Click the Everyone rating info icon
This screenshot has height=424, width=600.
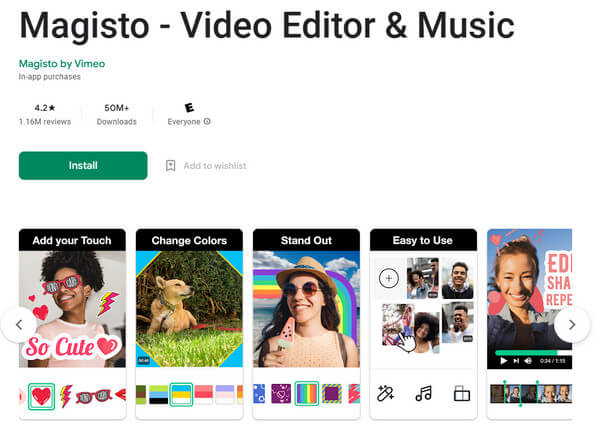tap(207, 121)
